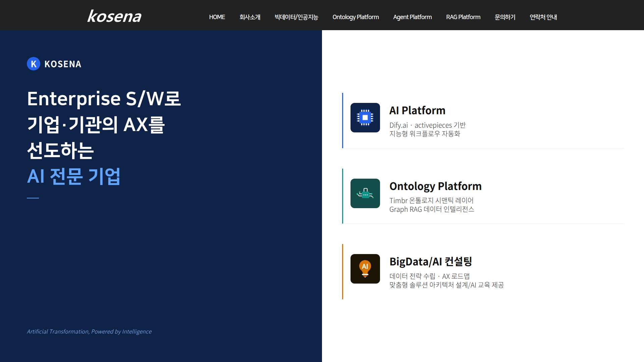Open Ontology Platform in the top navigation

(x=356, y=17)
